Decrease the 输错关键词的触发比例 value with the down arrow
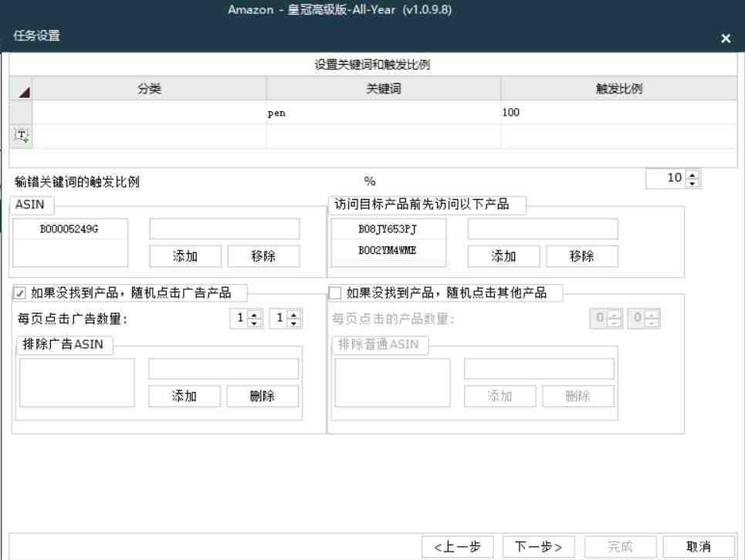Image resolution: width=745 pixels, height=560 pixels. 693,183
